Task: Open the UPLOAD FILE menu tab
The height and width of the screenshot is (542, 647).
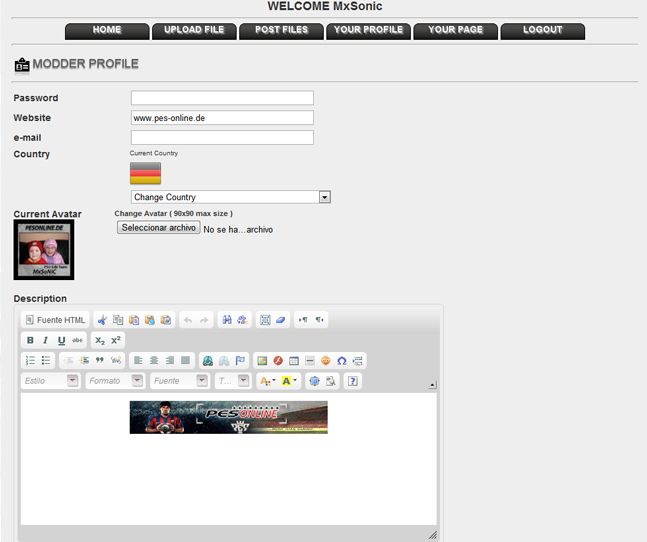Action: point(194,30)
